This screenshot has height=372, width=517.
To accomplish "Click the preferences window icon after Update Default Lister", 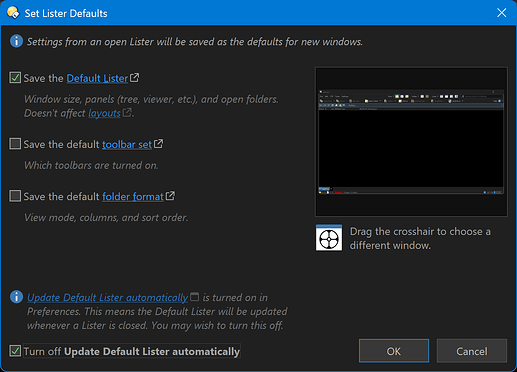I will [194, 296].
